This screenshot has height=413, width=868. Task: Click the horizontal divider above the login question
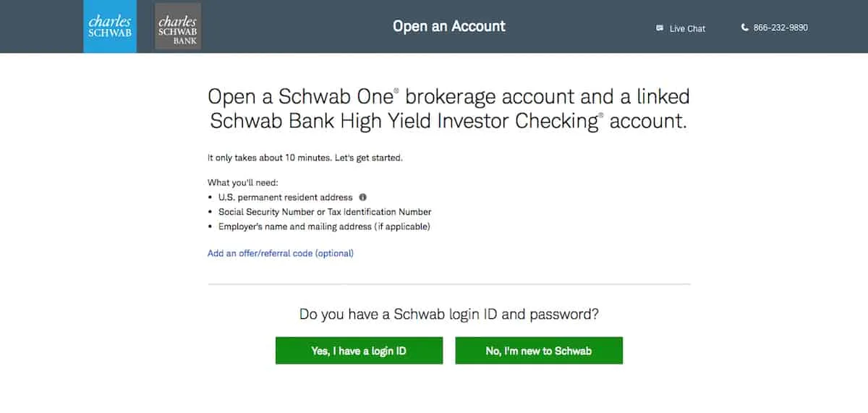point(449,284)
